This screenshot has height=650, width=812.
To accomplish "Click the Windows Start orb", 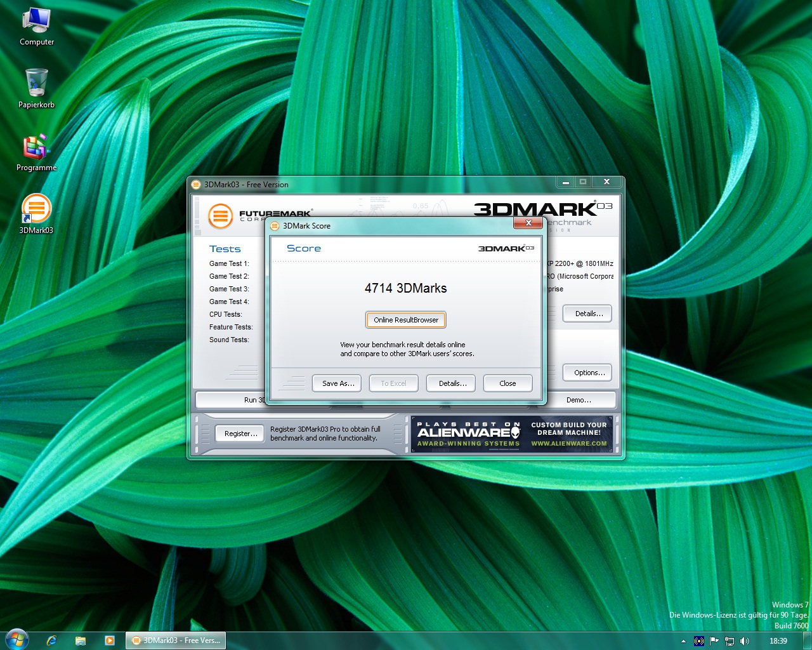I will (16, 640).
